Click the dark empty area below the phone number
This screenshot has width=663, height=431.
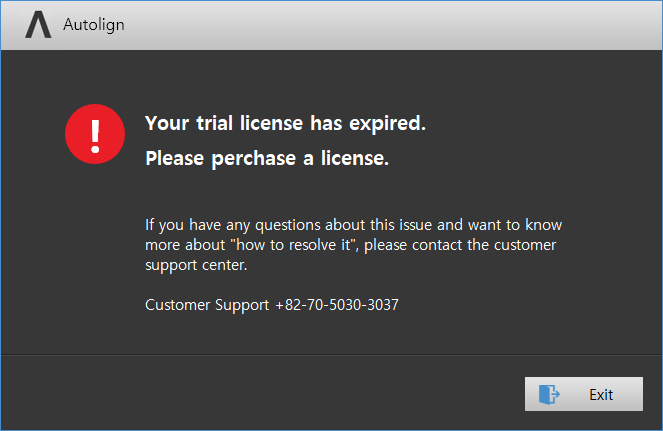(332, 333)
